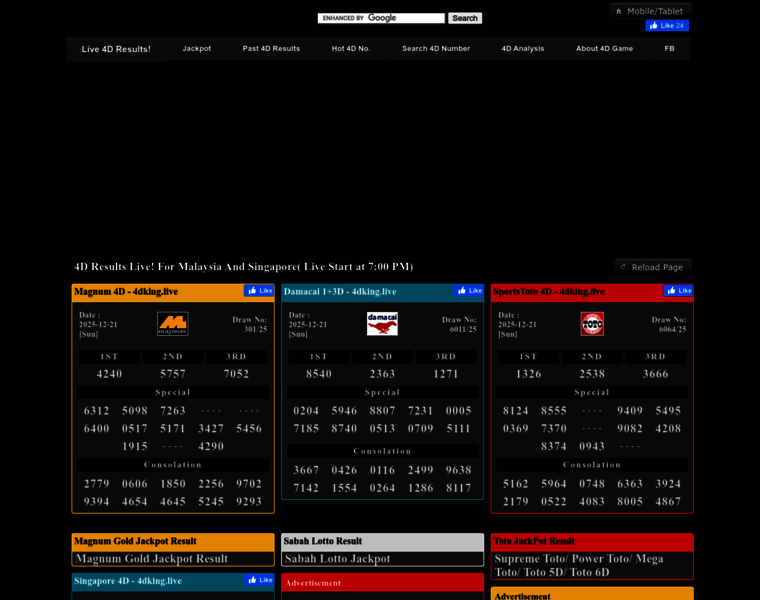Like the Singapore 4D results panel
The height and width of the screenshot is (600, 760).
(x=259, y=580)
